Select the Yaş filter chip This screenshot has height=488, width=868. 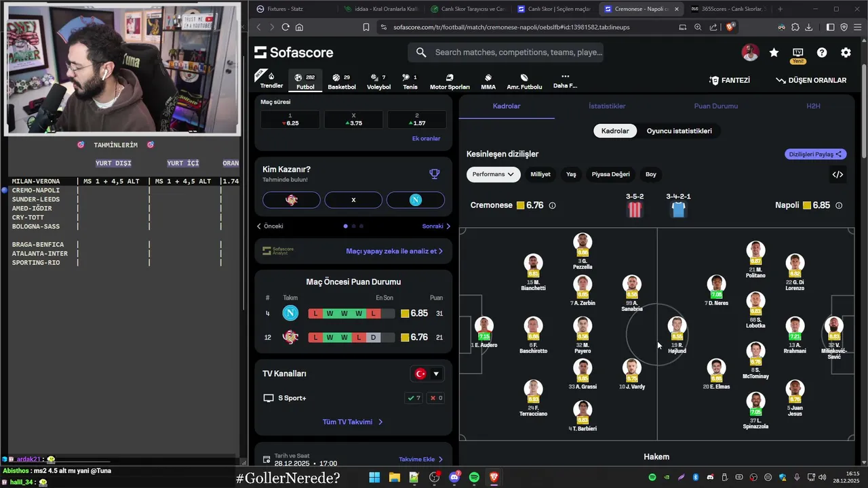(x=571, y=174)
